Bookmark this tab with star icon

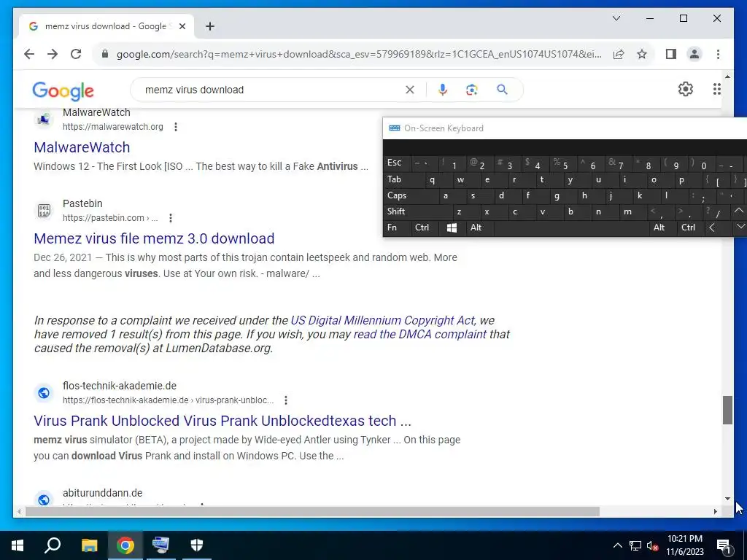(x=642, y=54)
